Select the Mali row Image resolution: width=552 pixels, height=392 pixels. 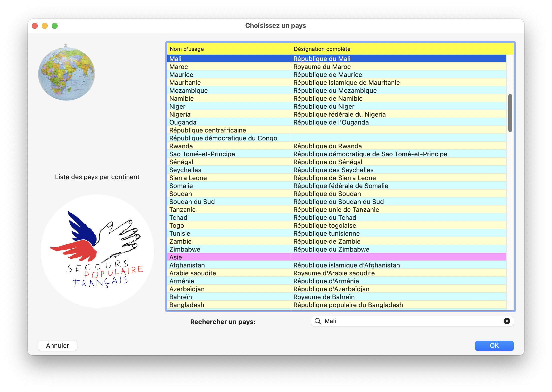pos(337,59)
